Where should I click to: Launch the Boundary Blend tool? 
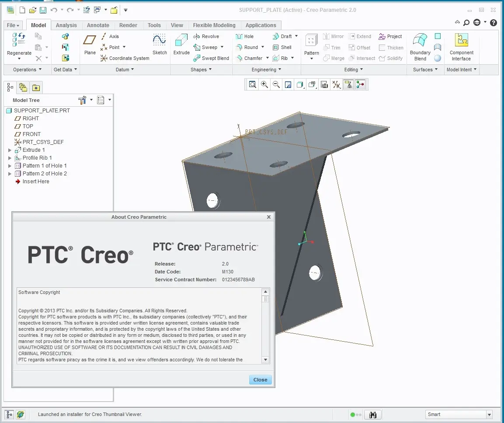(420, 47)
